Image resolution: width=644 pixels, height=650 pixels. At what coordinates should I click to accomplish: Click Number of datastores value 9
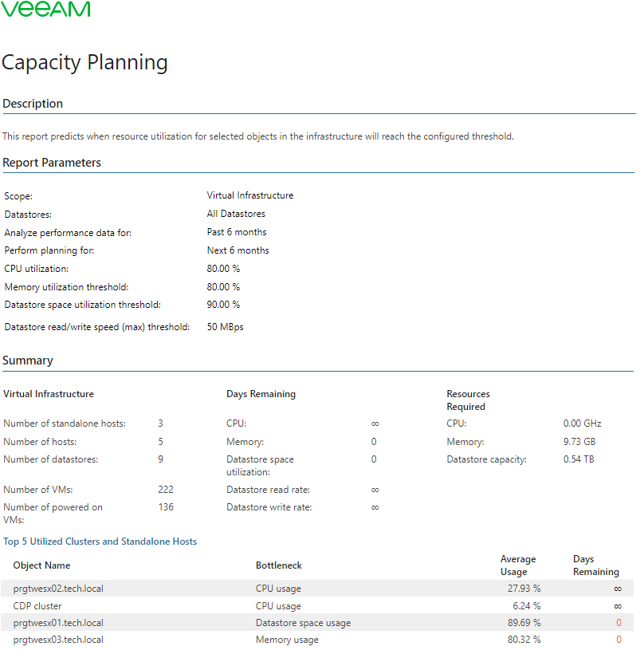click(161, 459)
